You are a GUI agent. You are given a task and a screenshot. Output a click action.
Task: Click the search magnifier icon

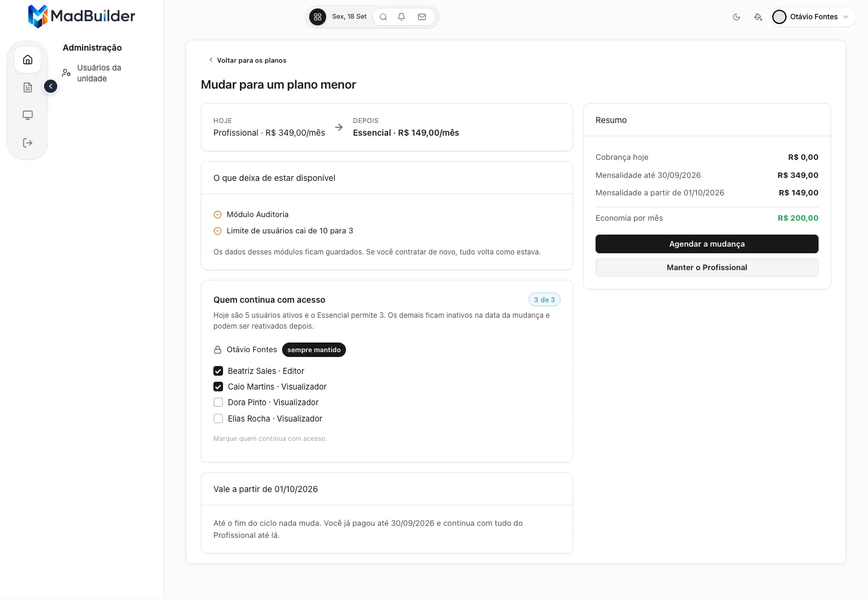click(383, 17)
